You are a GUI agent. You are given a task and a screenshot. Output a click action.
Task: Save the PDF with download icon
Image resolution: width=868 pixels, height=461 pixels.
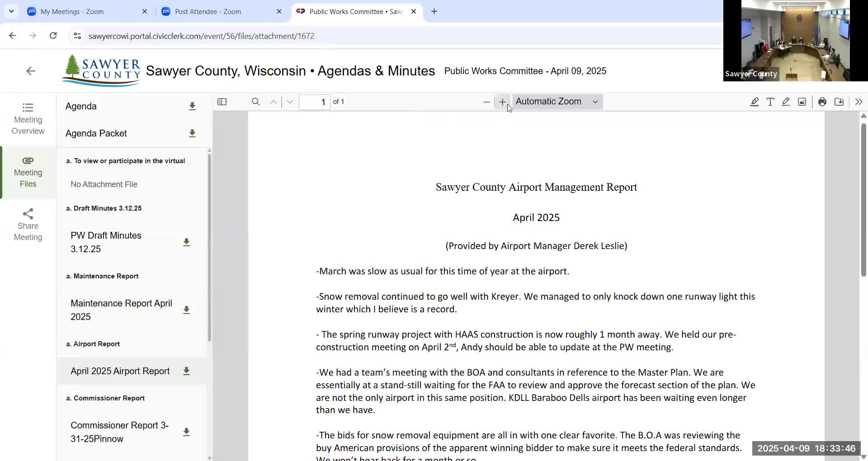pyautogui.click(x=839, y=102)
